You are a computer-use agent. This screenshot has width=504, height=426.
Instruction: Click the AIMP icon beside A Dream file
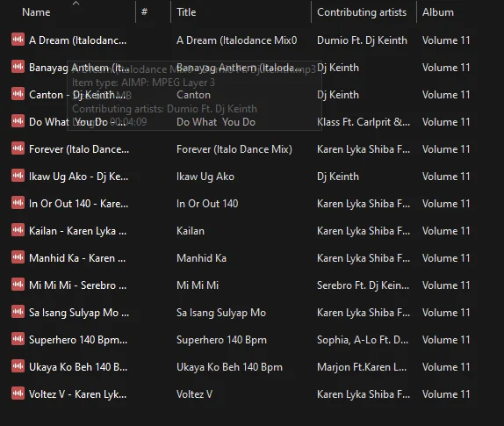pyautogui.click(x=18, y=40)
